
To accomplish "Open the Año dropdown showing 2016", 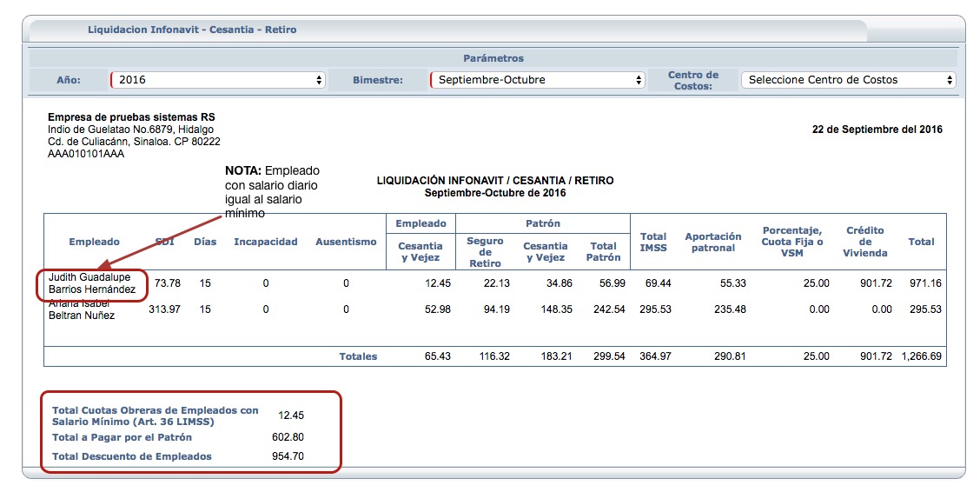I will 217,80.
